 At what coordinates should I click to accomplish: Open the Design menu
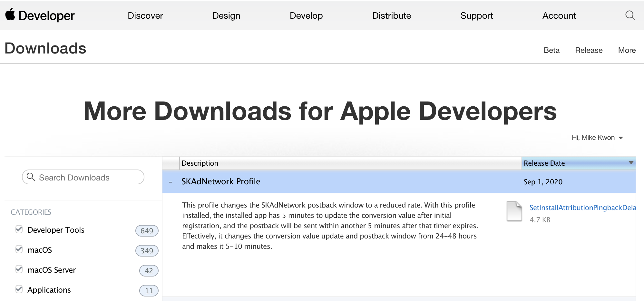click(226, 15)
